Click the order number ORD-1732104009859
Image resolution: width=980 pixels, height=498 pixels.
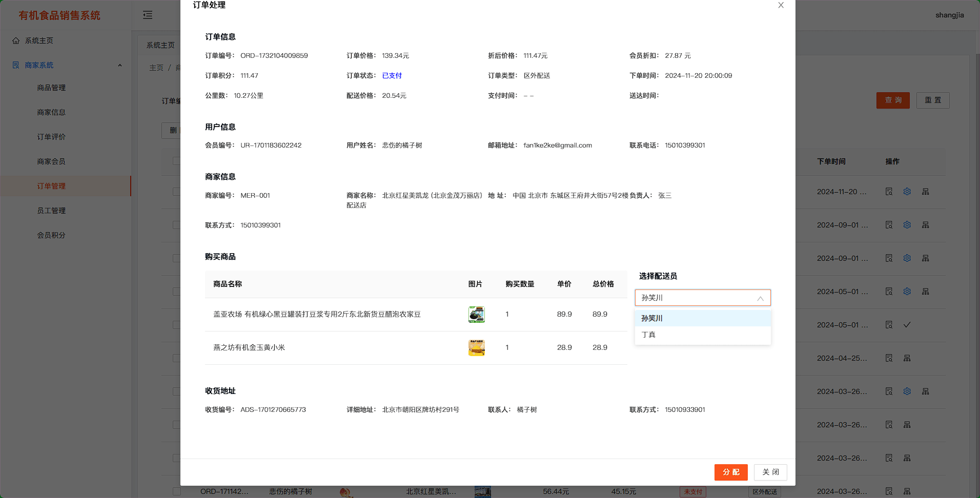[274, 56]
